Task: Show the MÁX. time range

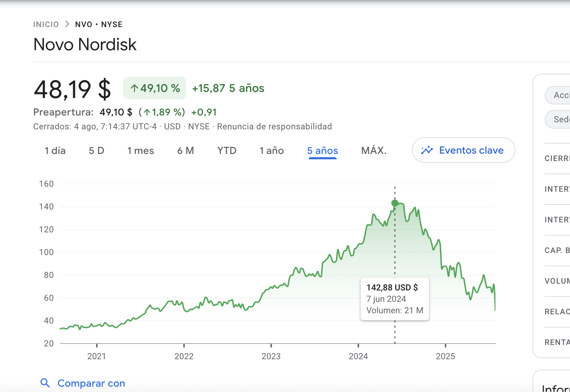Action: [x=374, y=150]
